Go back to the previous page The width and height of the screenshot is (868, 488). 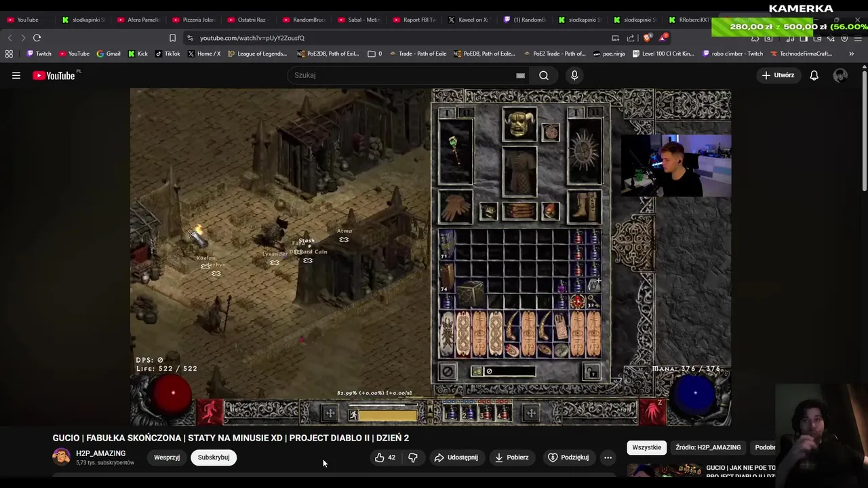(x=9, y=38)
